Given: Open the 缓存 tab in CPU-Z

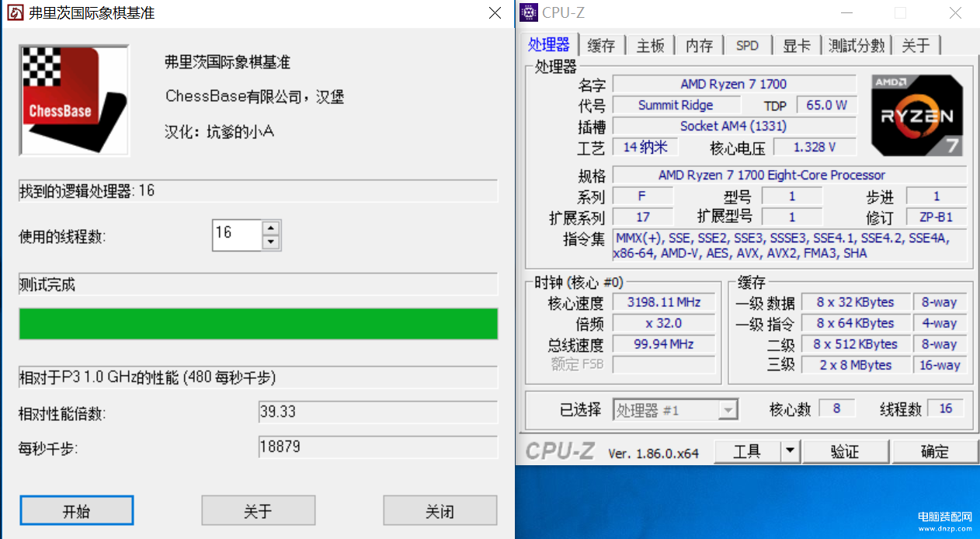Looking at the screenshot, I should pos(601,46).
